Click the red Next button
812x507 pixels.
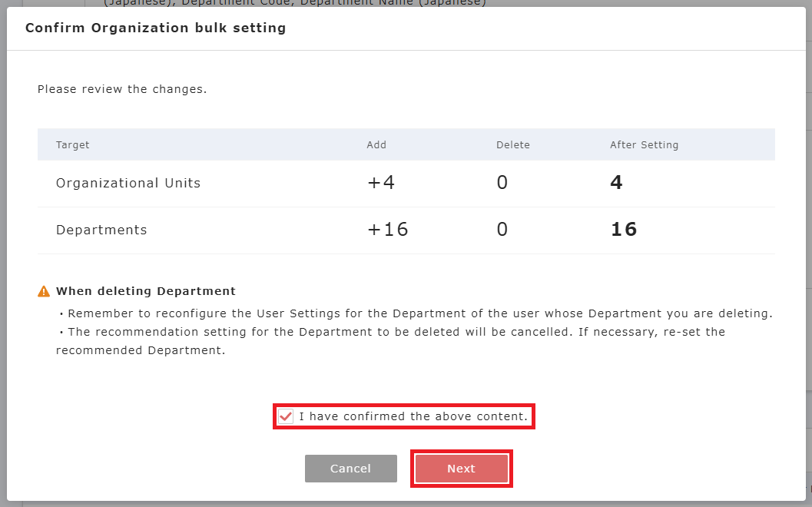point(461,469)
